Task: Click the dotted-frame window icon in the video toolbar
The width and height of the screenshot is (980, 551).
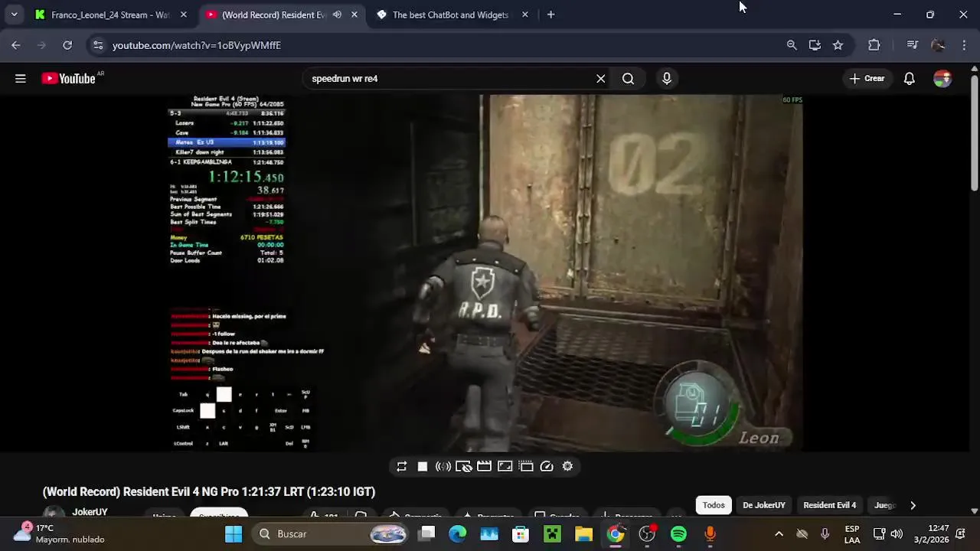Action: tap(525, 466)
